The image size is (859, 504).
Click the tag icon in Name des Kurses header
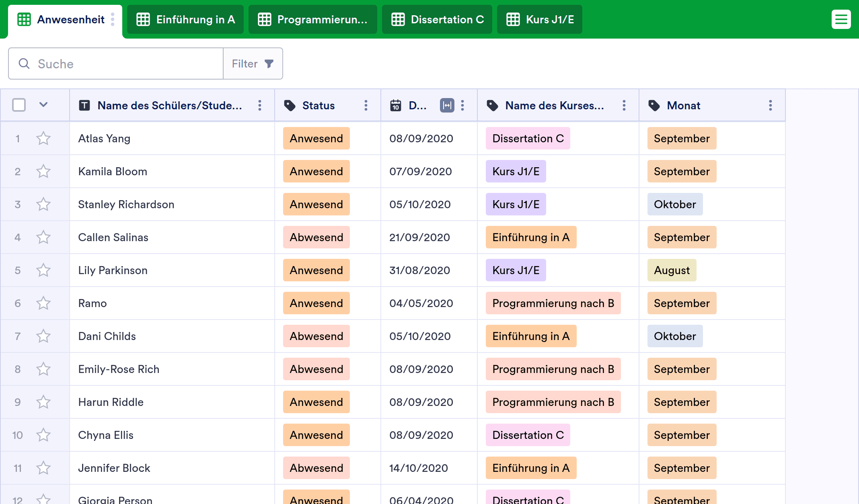(x=492, y=105)
